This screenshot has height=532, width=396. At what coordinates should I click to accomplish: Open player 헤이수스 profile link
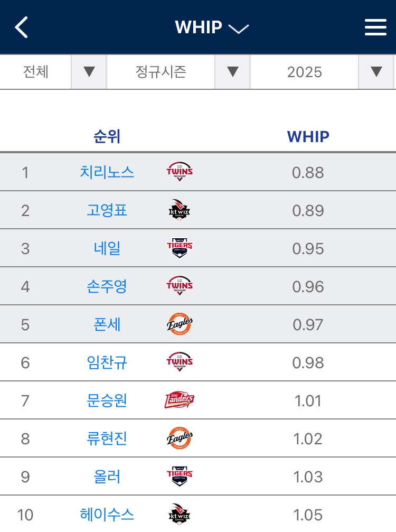tap(107, 515)
